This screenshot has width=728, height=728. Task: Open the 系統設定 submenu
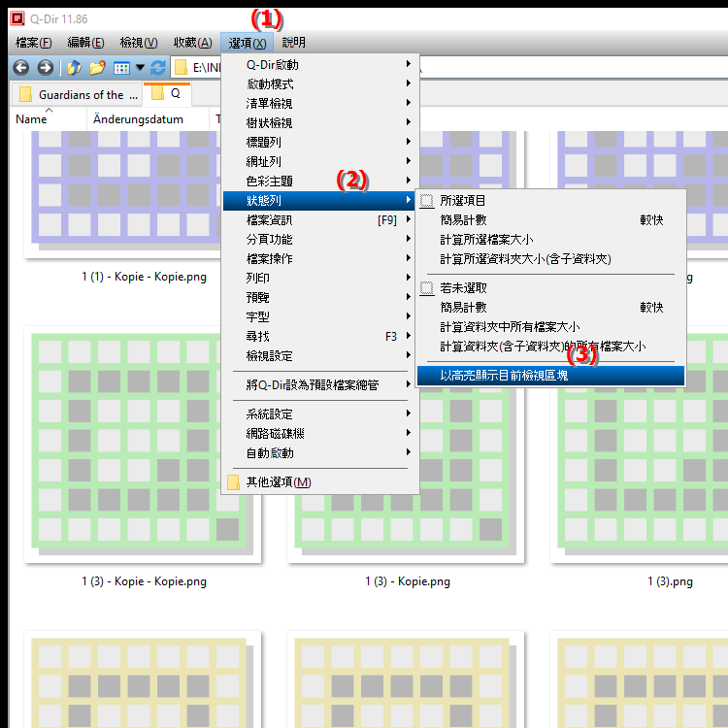[x=320, y=414]
